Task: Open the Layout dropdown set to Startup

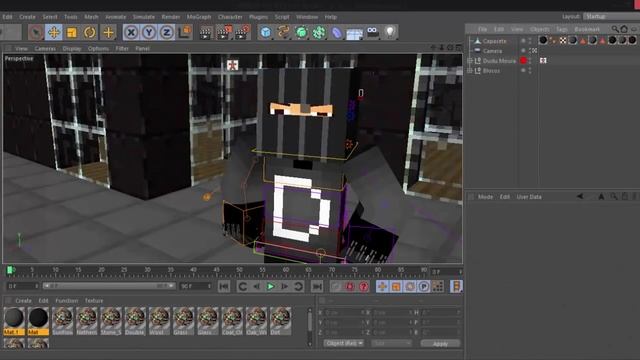Action: coord(611,16)
